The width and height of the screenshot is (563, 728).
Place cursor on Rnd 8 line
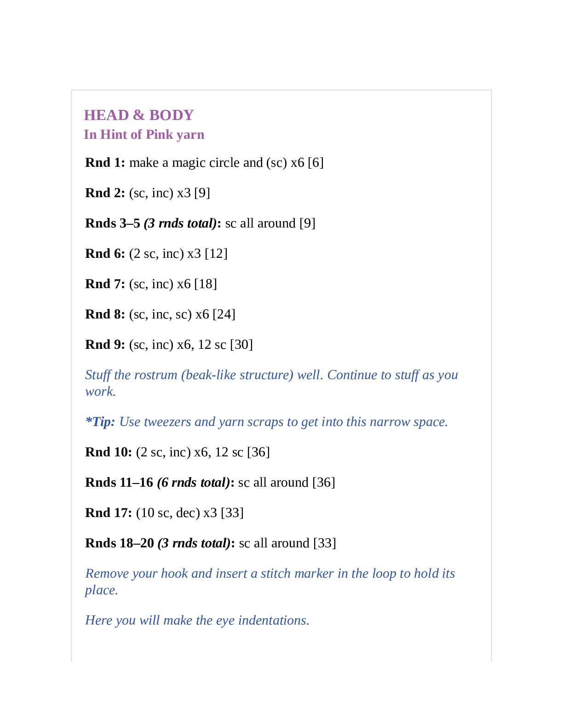point(160,314)
